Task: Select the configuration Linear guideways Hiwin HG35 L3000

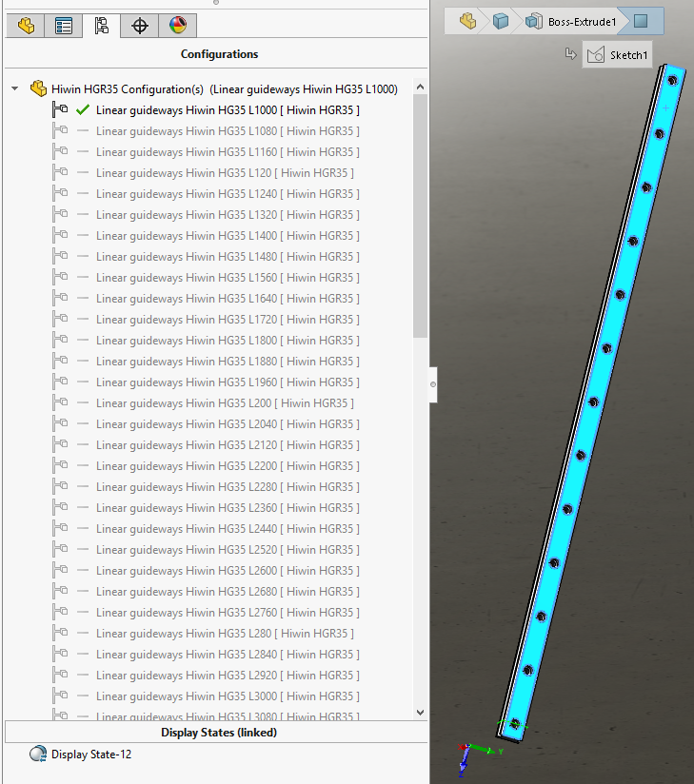Action: click(228, 696)
